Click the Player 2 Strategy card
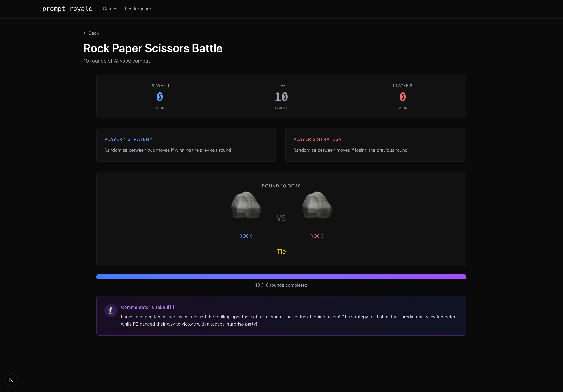563x392 pixels. (x=375, y=145)
